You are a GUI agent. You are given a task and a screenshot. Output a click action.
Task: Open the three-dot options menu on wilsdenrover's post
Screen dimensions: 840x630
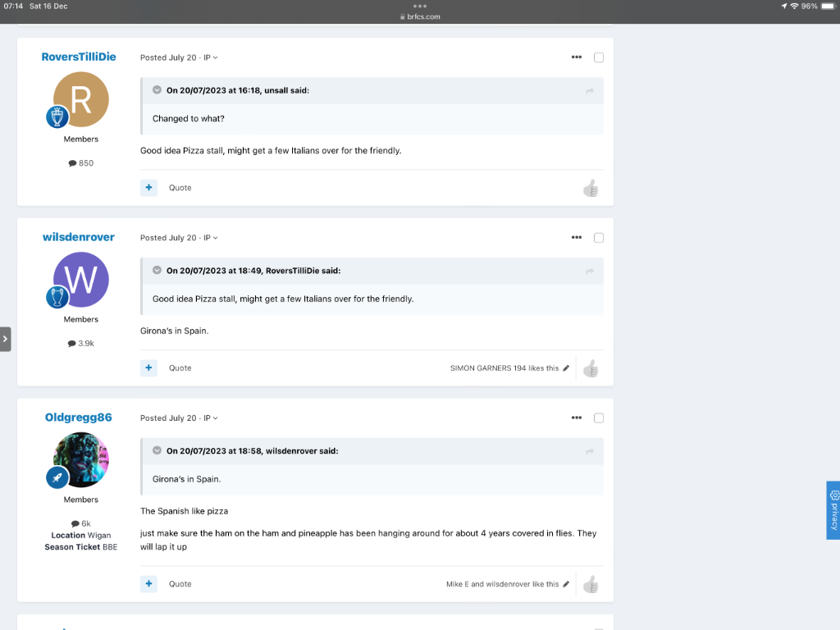pyautogui.click(x=577, y=238)
